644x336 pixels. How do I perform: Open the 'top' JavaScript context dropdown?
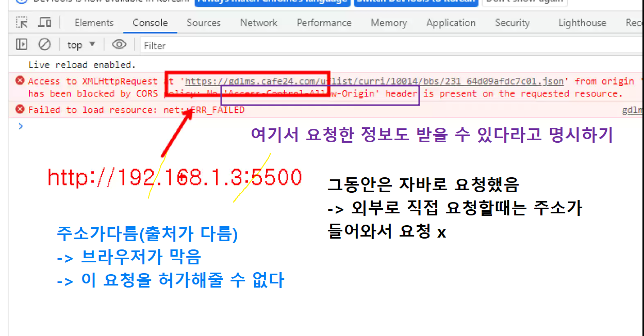tap(81, 45)
